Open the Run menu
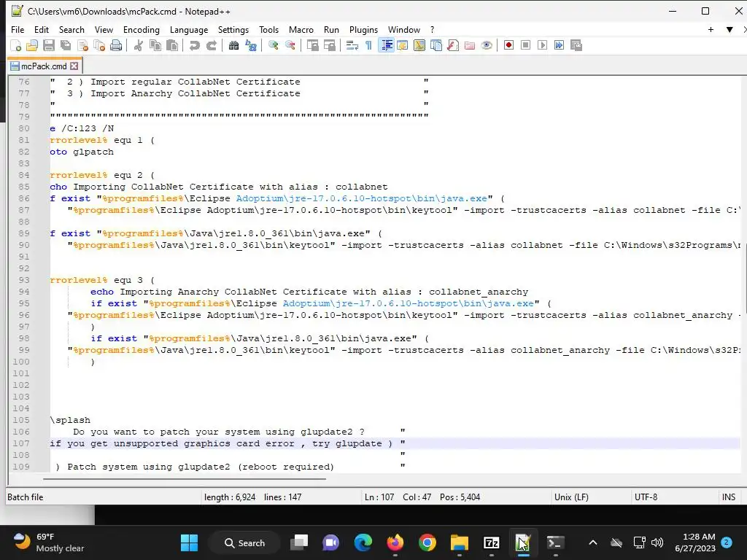The image size is (747, 560). click(332, 29)
